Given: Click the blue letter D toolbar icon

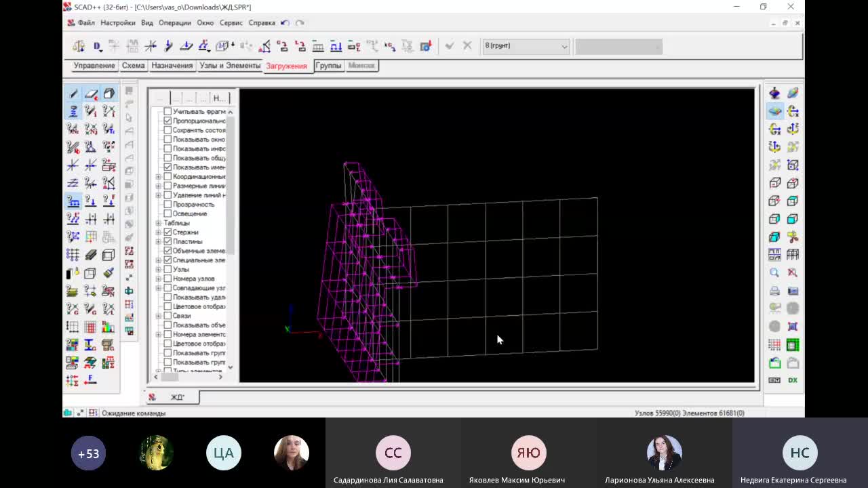Looking at the screenshot, I should 97,46.
